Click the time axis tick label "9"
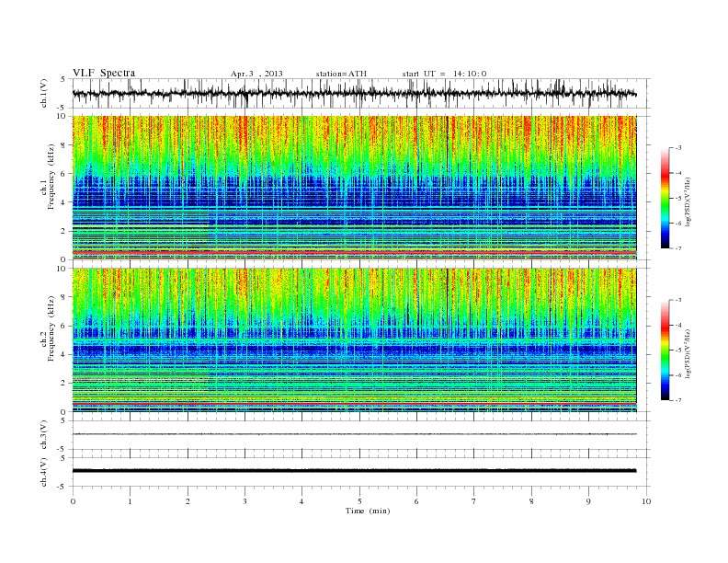Screen dimensions: 728x563 (x=588, y=501)
